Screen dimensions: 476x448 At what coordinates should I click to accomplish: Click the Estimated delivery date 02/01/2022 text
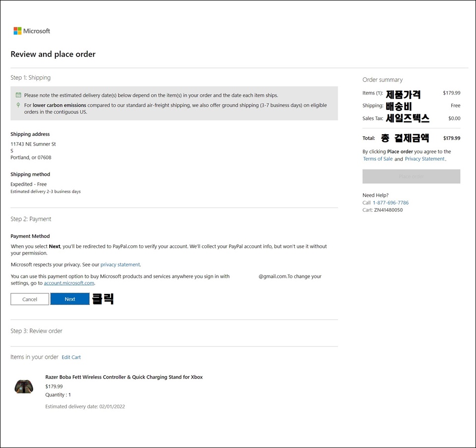(85, 406)
